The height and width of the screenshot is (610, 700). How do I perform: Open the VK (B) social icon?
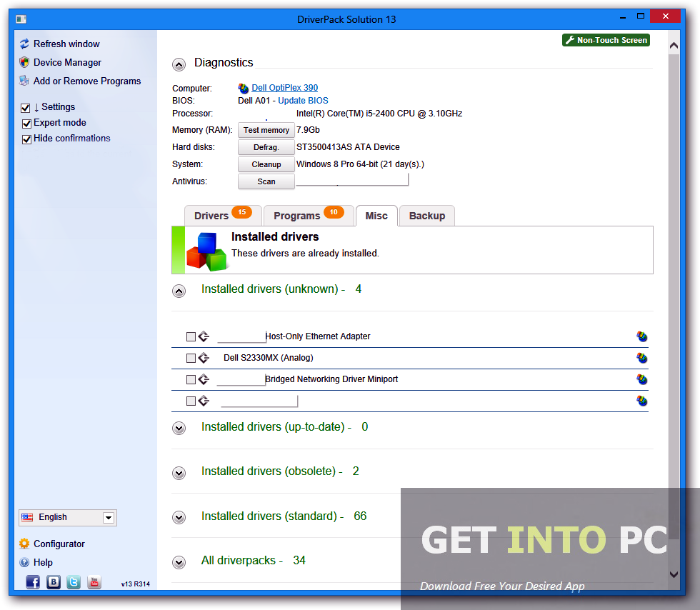[x=54, y=582]
